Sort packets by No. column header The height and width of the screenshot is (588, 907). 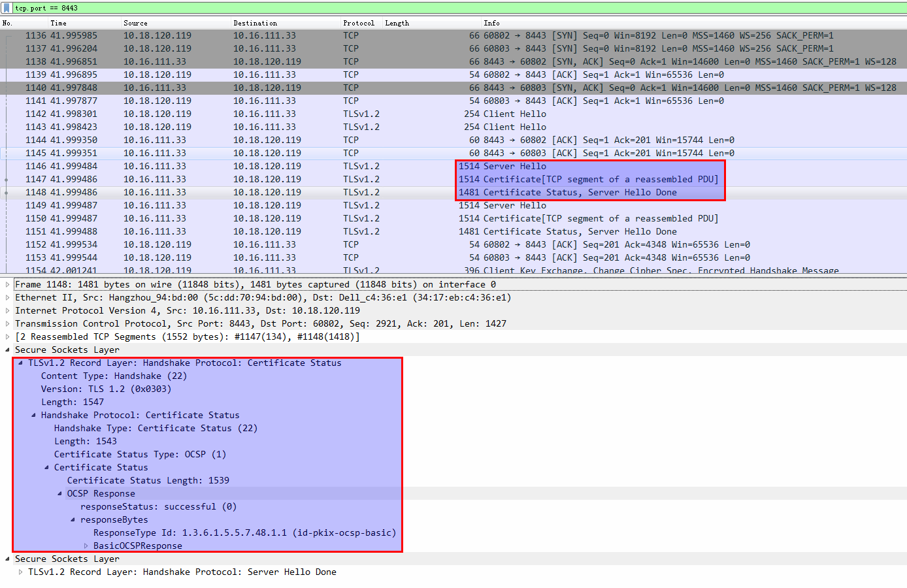24,23
